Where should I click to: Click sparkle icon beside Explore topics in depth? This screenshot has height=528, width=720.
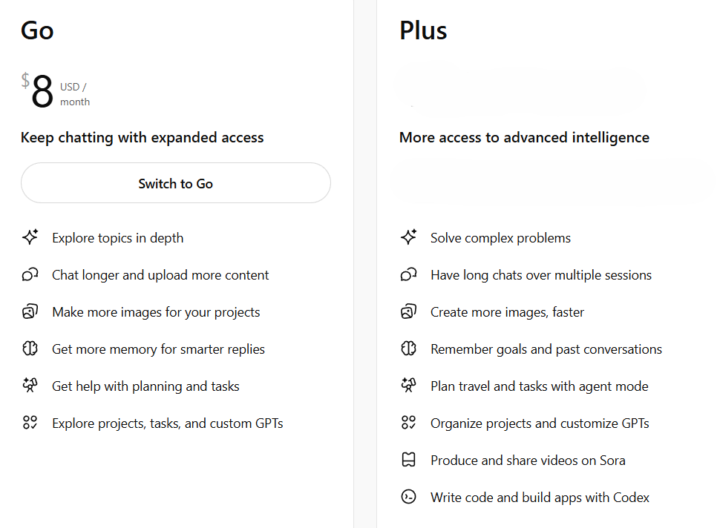[x=30, y=238]
